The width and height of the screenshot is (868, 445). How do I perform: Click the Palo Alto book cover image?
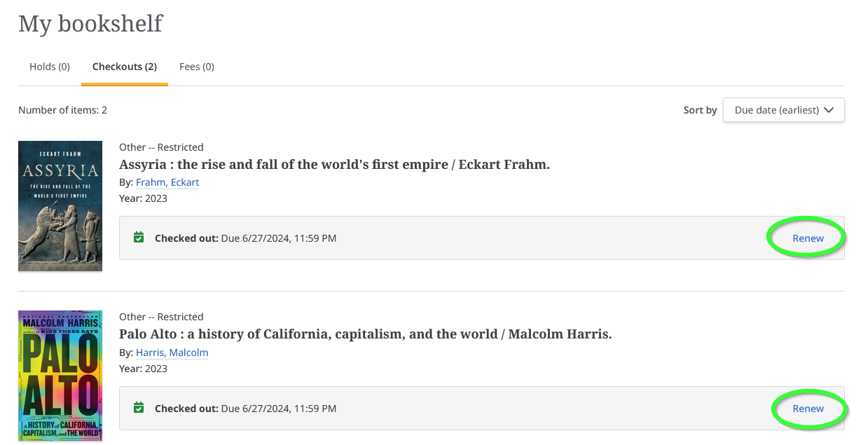[x=60, y=376]
